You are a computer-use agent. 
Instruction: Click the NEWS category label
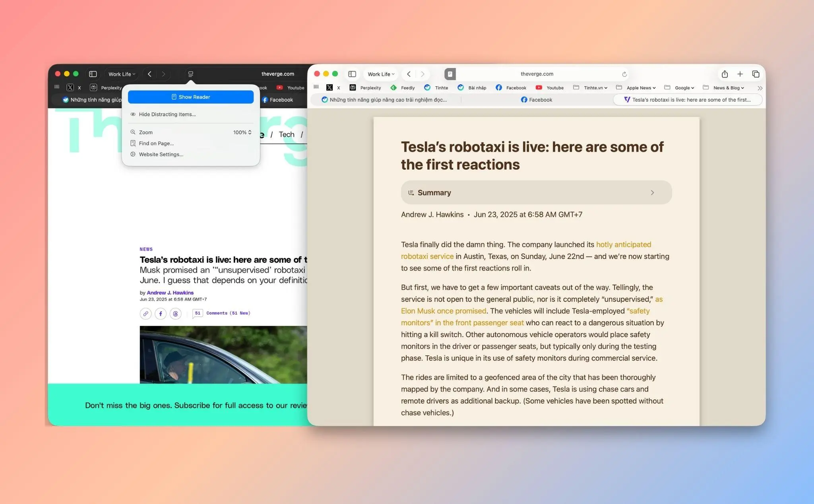click(146, 249)
